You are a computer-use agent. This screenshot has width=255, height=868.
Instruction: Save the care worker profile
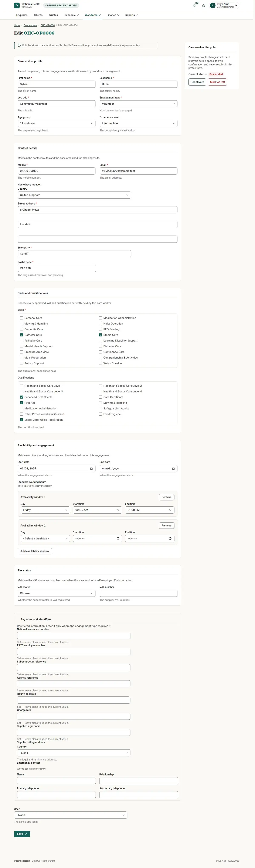[22, 834]
